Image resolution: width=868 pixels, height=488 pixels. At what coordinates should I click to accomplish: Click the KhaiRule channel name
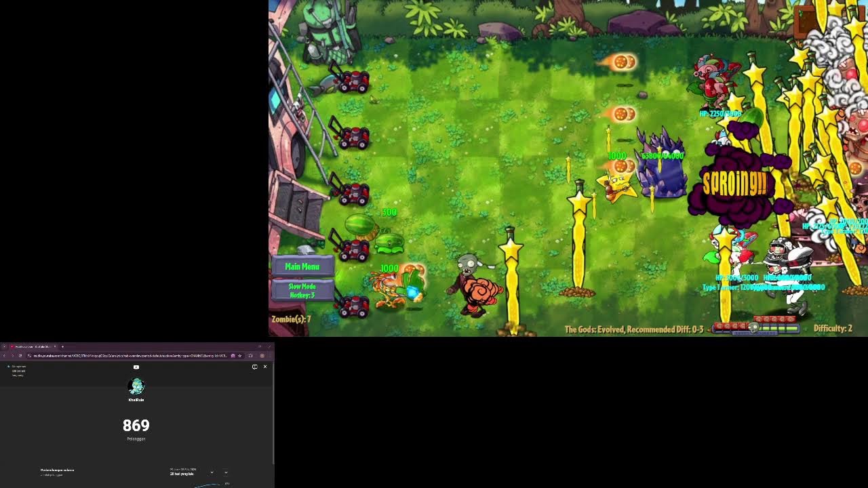coord(136,400)
